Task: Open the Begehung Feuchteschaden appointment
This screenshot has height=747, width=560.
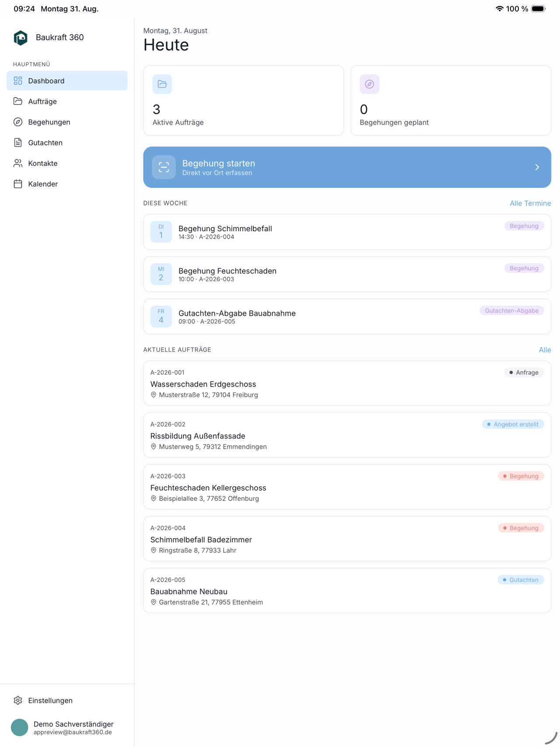Action: coord(347,274)
